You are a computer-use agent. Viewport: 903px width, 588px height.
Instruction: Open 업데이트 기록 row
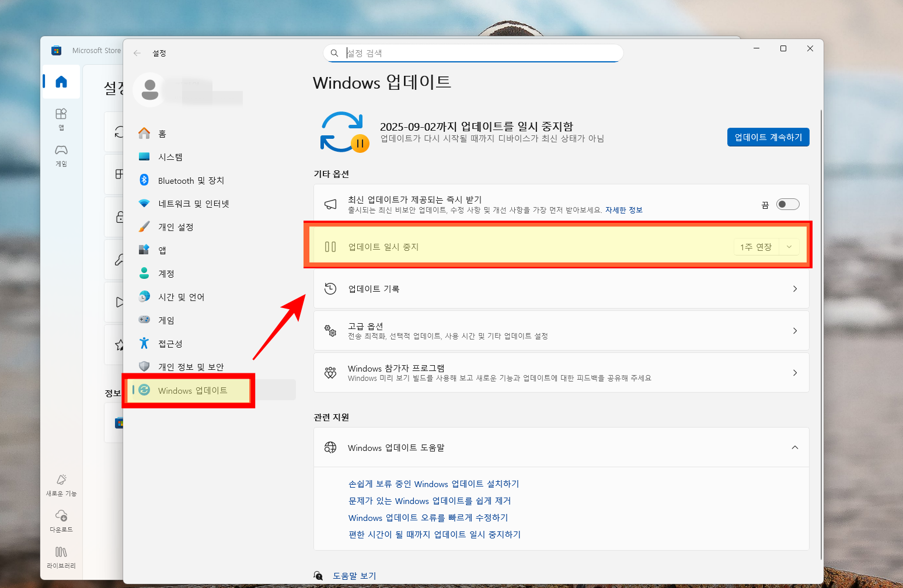(x=562, y=289)
